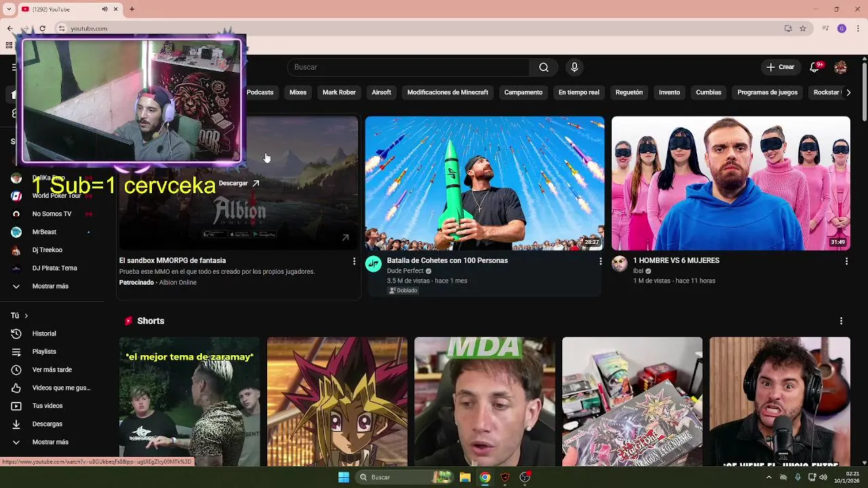Click Descargar on the Albion ad
The image size is (868, 488).
pyautogui.click(x=239, y=183)
